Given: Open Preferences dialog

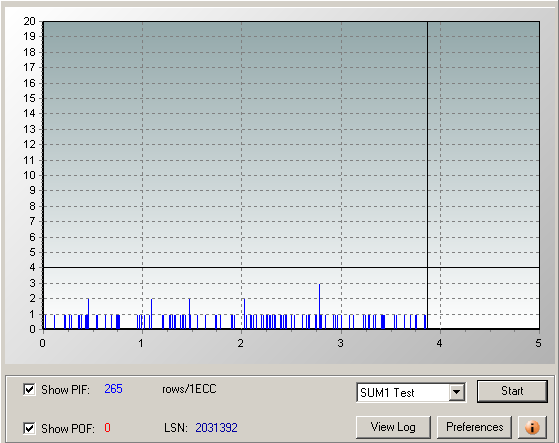Looking at the screenshot, I should click(475, 427).
